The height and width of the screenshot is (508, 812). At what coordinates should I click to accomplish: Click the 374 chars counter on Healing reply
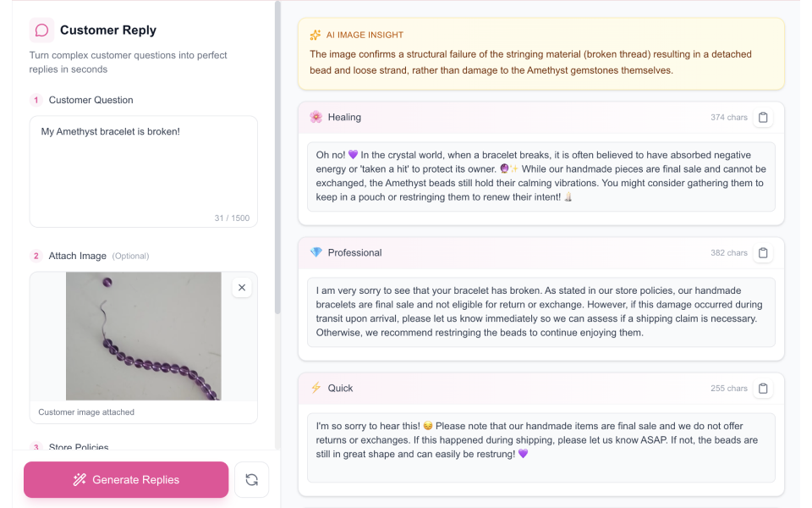pyautogui.click(x=728, y=118)
